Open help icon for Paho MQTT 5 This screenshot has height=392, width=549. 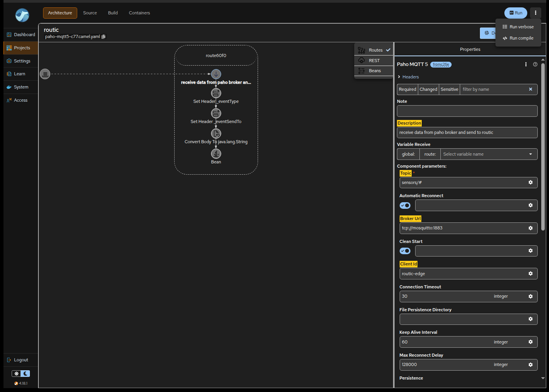coord(535,64)
